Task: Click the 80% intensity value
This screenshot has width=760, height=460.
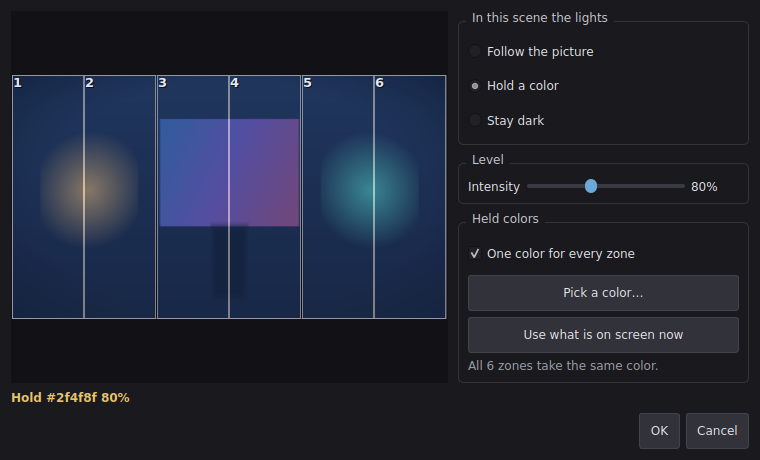Action: 704,187
